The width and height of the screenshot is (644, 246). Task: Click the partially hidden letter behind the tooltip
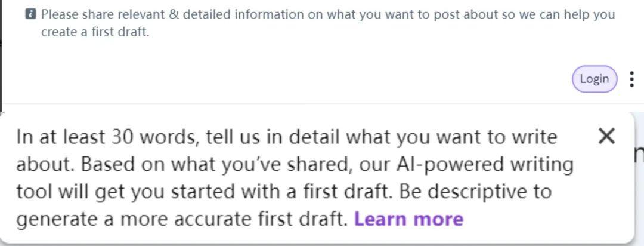(639, 154)
